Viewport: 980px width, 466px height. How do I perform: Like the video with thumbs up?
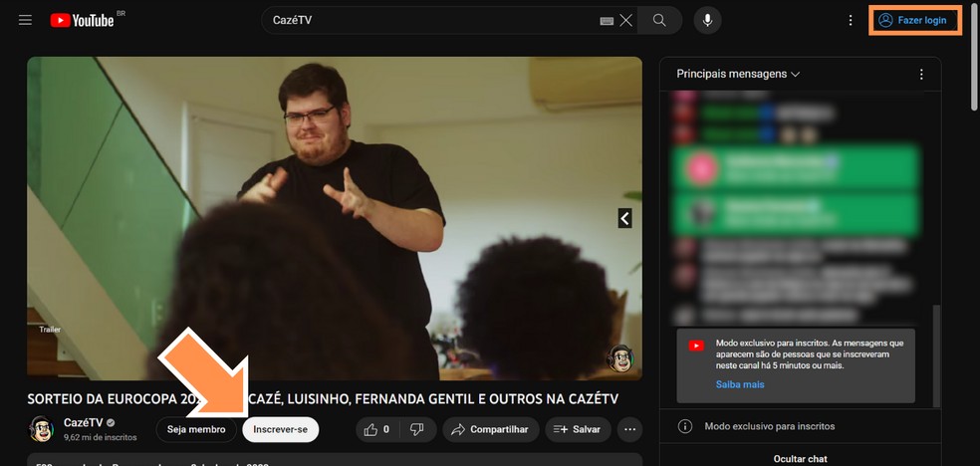(376, 430)
